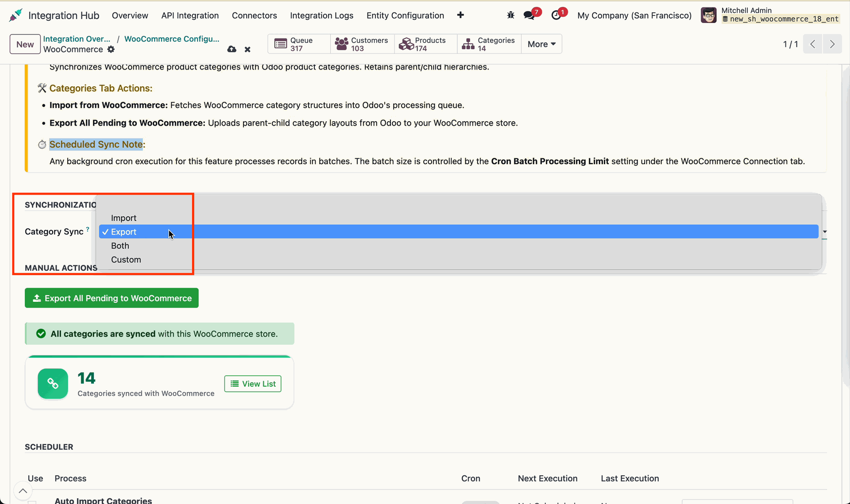This screenshot has width=850, height=504.
Task: Click Integration Hub app title
Action: tap(64, 15)
